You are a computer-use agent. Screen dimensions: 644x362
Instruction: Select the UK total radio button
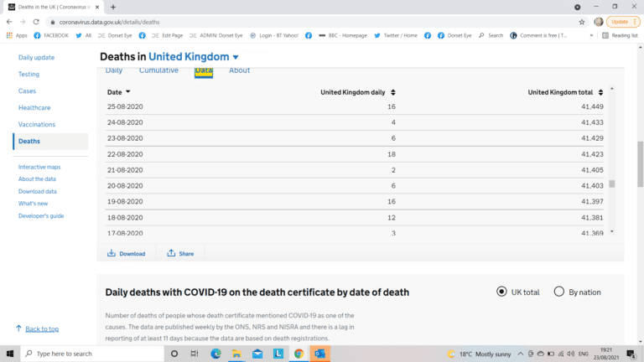tap(502, 292)
